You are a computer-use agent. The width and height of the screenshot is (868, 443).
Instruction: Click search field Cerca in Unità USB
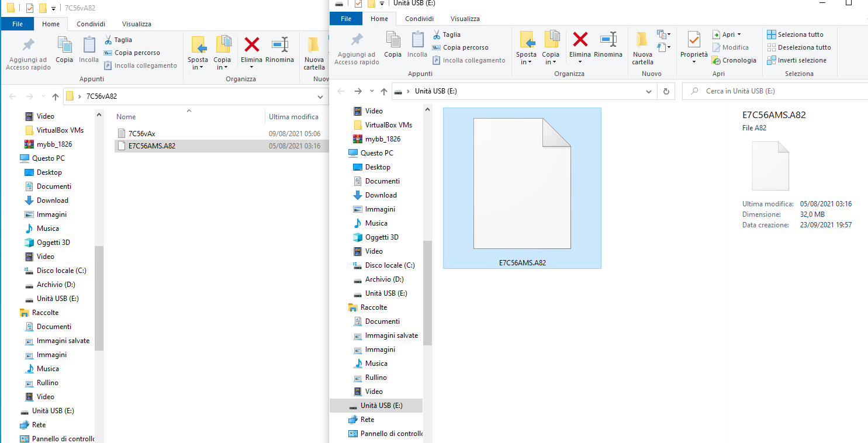pos(772,91)
